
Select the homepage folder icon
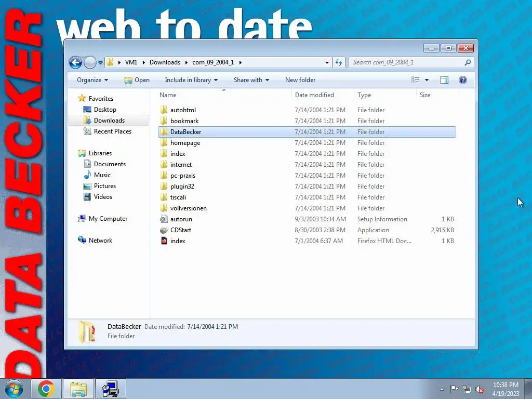164,142
